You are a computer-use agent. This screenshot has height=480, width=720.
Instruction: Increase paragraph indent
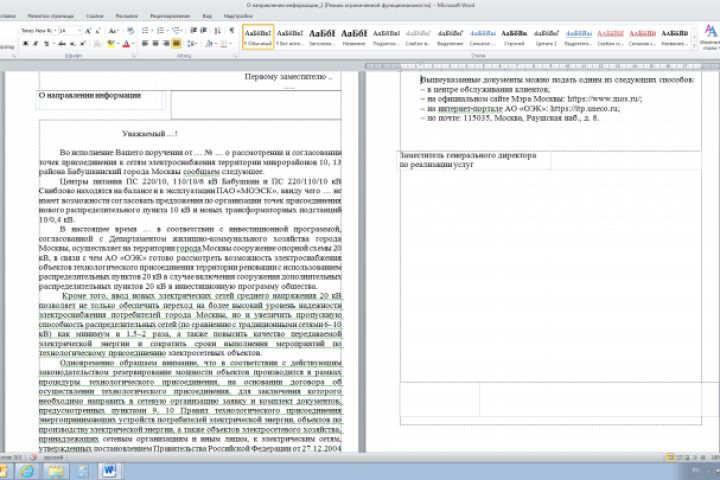(203, 31)
